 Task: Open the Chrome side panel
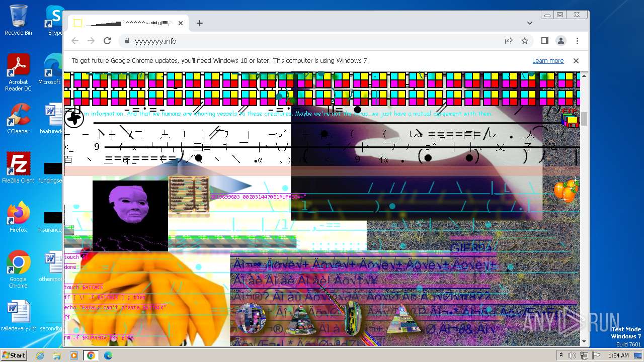click(545, 41)
